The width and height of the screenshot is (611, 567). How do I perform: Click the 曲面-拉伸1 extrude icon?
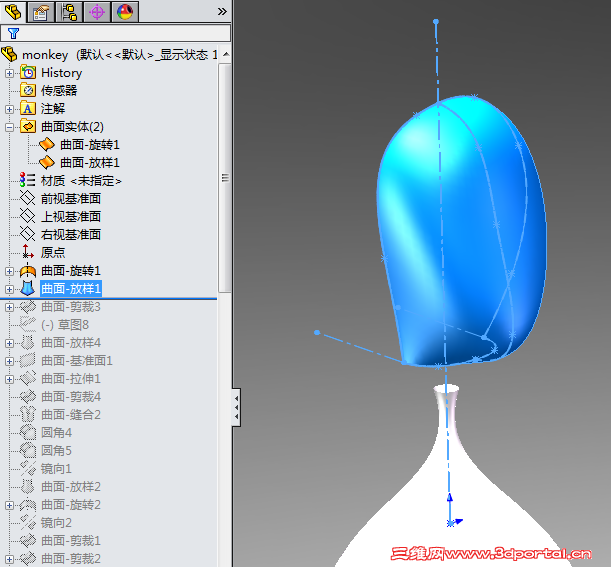[28, 378]
